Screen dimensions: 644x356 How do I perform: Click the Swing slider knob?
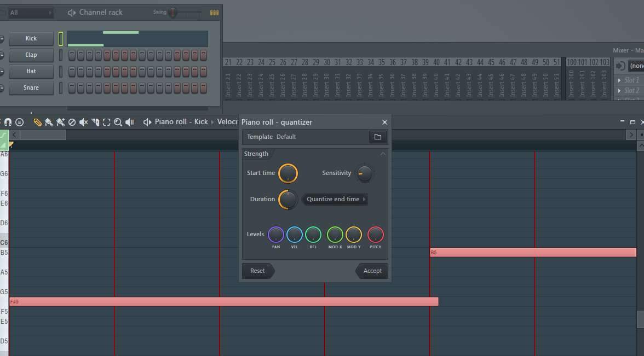pos(173,12)
